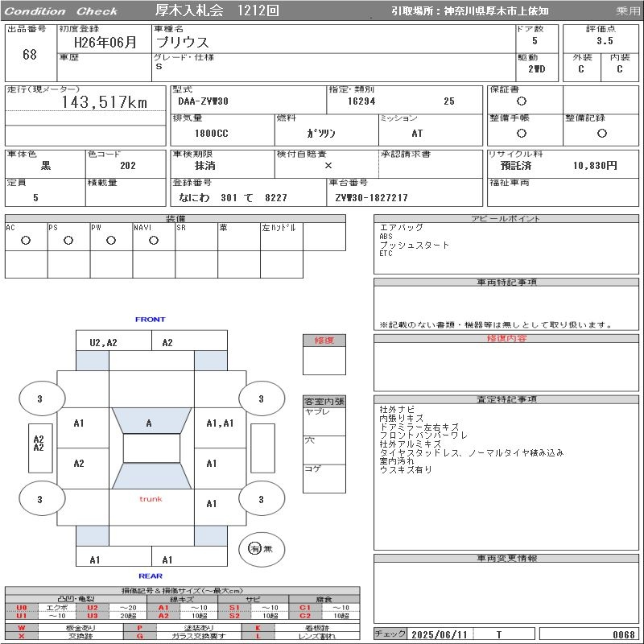Click the check date '2025/06/11'
Viewport: 644px width, 644px height.
pos(439,635)
